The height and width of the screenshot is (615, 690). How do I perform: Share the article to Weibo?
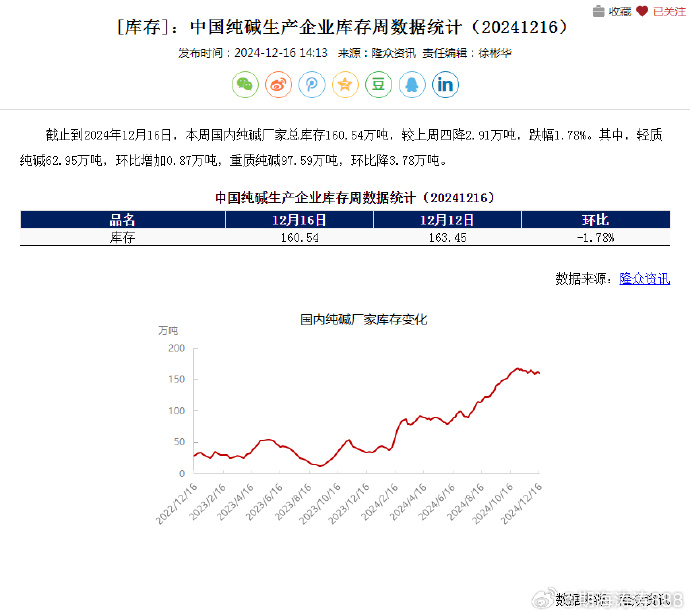(279, 84)
